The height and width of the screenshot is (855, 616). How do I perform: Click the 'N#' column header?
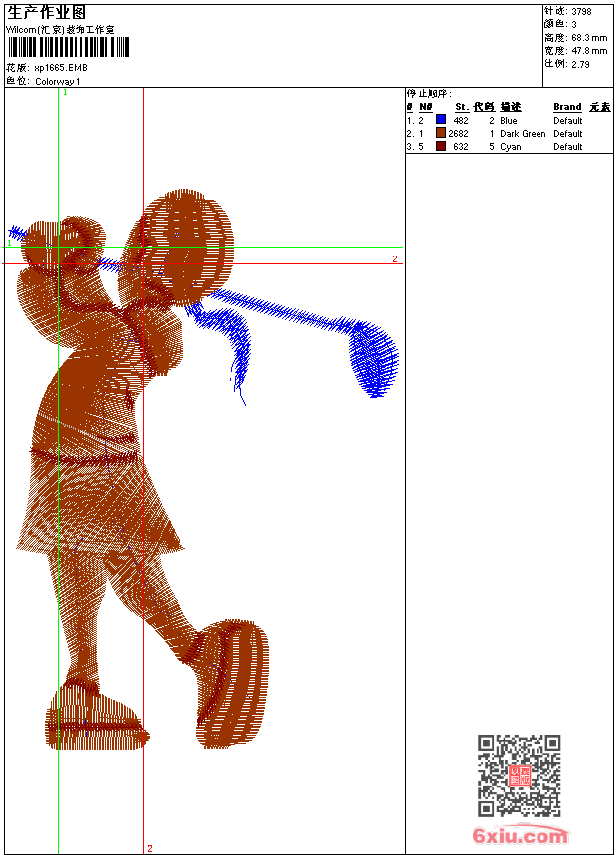426,107
